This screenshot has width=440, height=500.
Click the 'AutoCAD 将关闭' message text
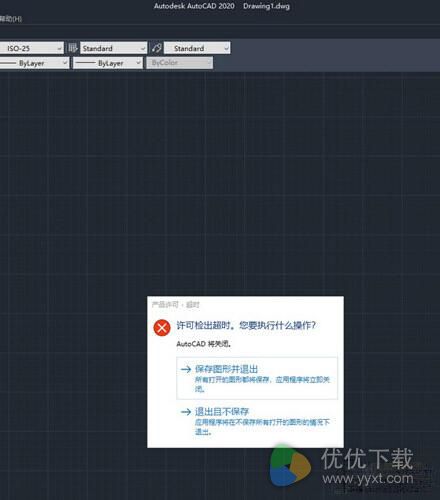204,344
